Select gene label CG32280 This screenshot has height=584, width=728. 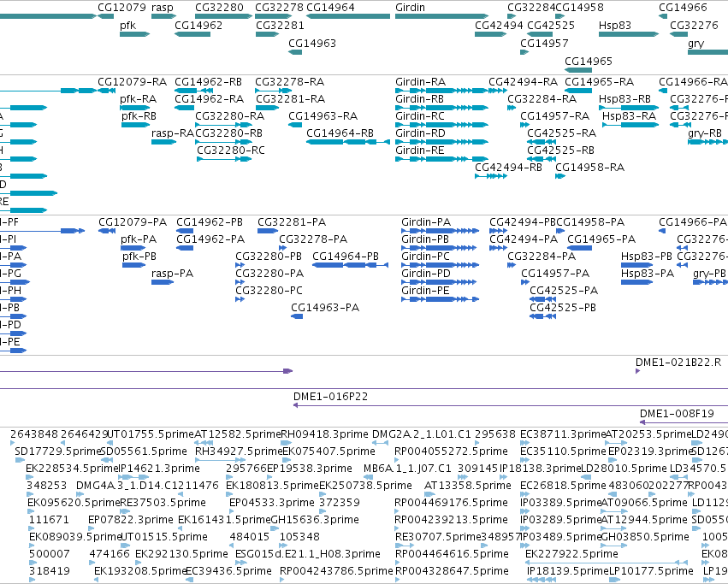219,8
